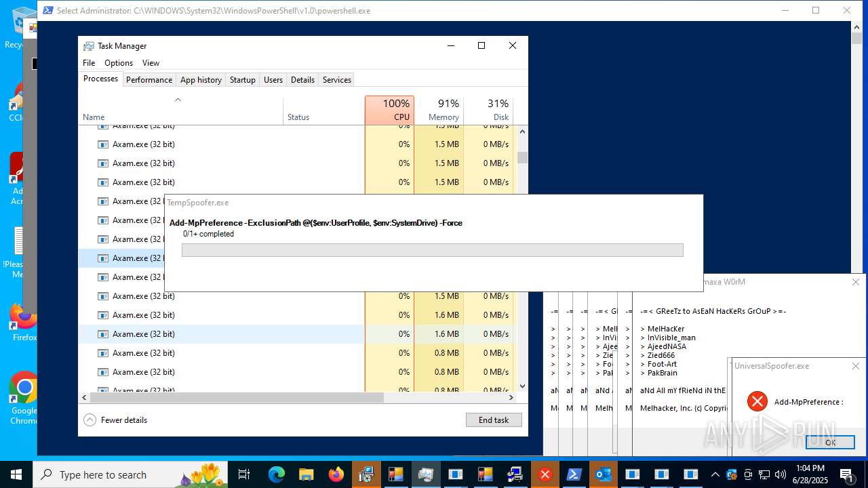The height and width of the screenshot is (488, 868).
Task: Click the red X error taskbar icon
Action: pos(545,474)
